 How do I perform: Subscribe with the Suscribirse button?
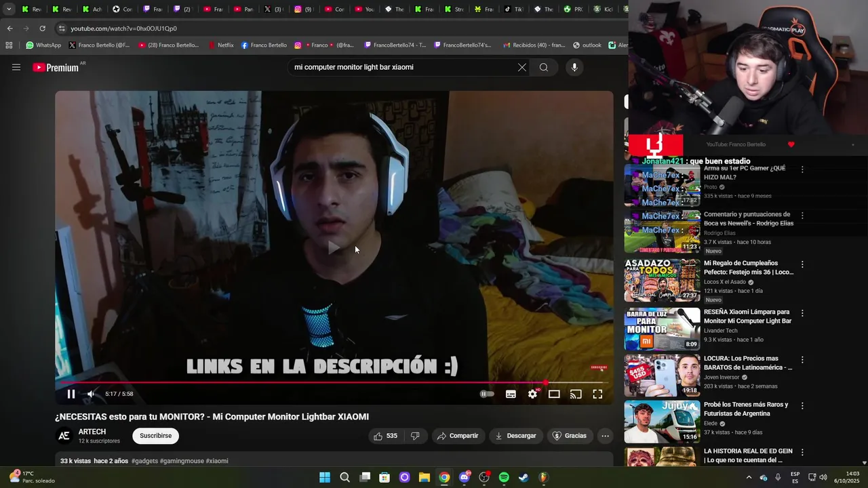[x=155, y=436]
